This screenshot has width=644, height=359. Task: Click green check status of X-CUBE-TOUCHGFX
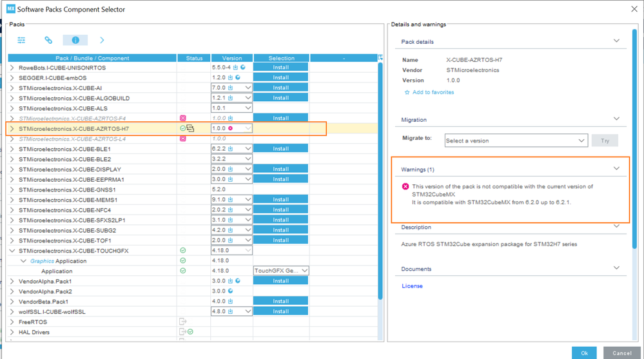[183, 251]
